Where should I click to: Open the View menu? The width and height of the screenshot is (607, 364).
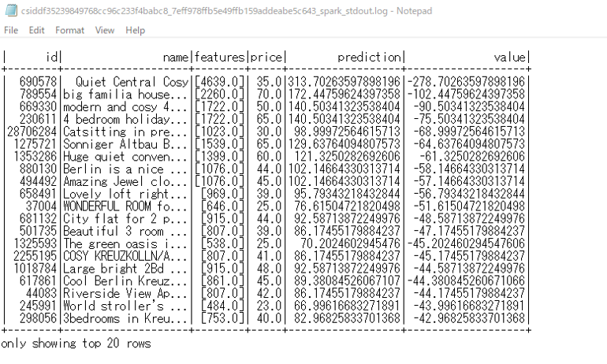[x=105, y=30]
